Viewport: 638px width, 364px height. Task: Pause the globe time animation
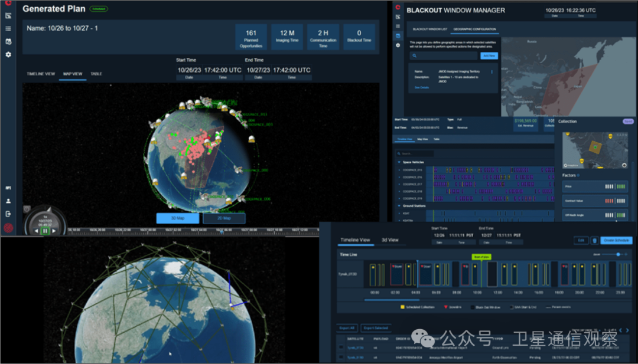point(45,231)
